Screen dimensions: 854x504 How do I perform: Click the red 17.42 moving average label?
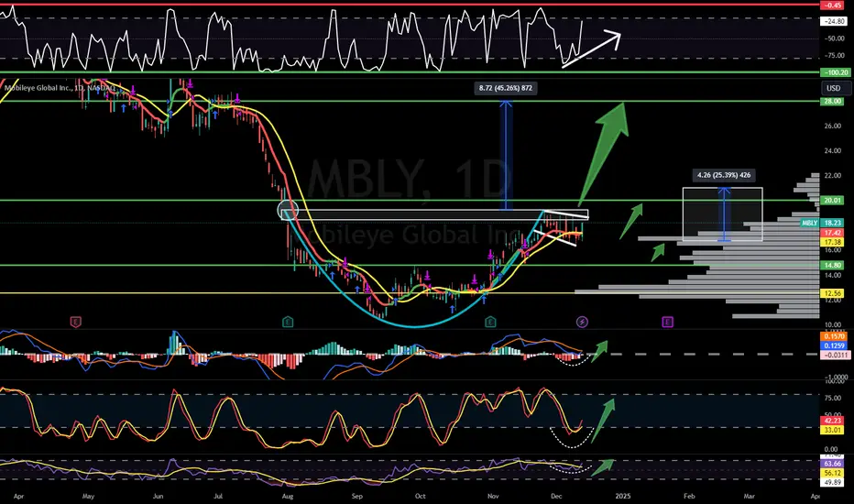click(832, 233)
